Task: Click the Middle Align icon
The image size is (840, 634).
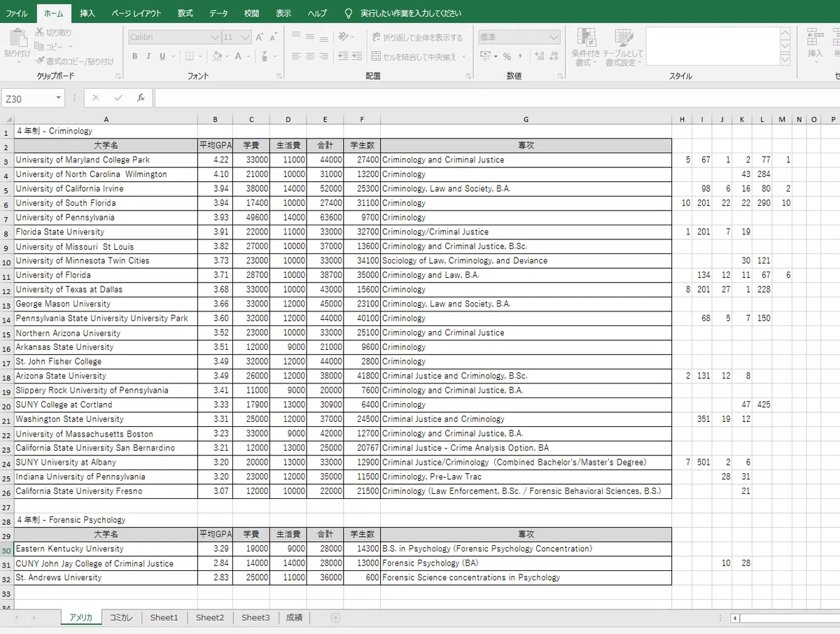Action: (x=310, y=36)
